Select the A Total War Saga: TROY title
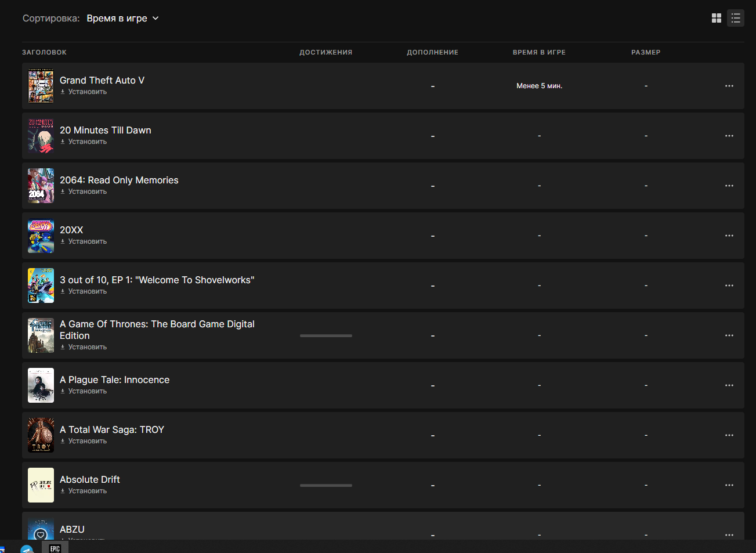Viewport: 756px width, 553px height. (x=112, y=429)
